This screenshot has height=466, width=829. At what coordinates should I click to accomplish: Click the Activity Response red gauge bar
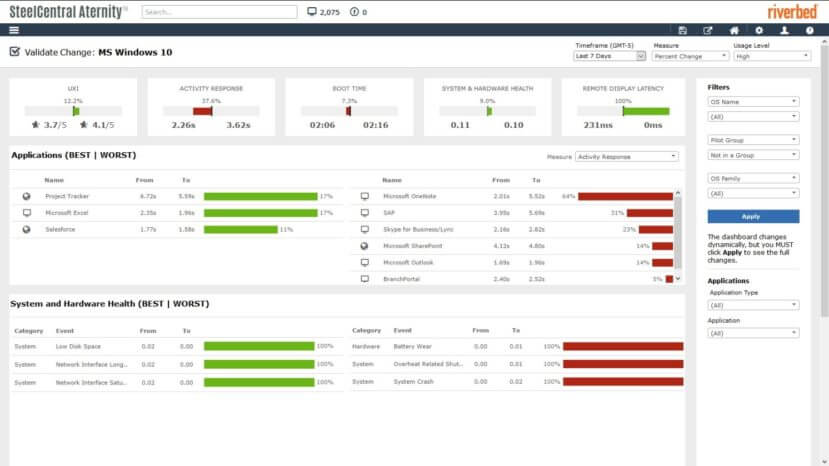coord(202,111)
